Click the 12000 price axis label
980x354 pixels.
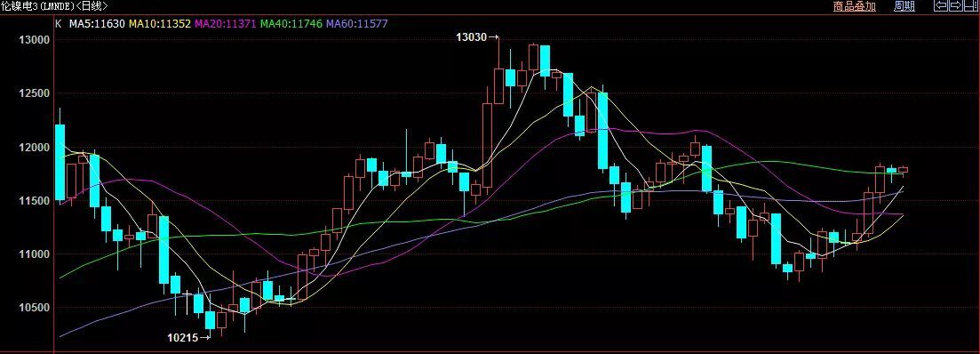pos(35,148)
